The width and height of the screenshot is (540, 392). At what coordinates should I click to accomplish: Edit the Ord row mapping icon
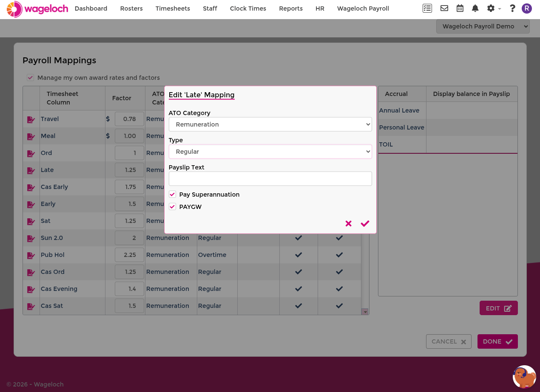click(31, 153)
